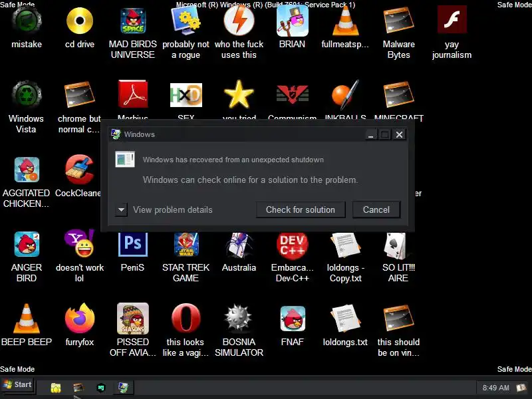Screen dimensions: 532x399
Task: Click the Check for solution button
Action: pyautogui.click(x=301, y=209)
